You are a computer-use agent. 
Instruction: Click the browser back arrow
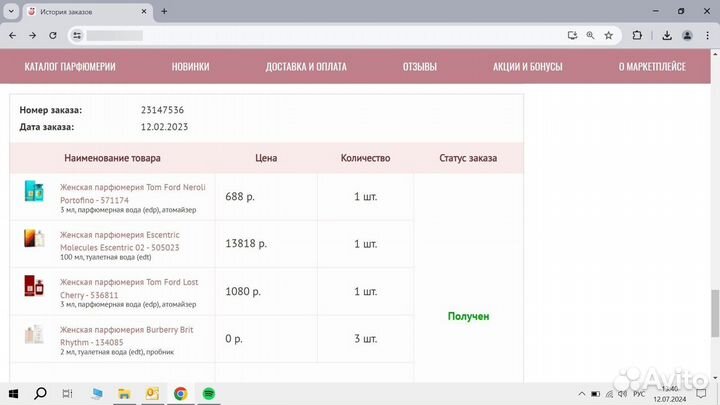click(12, 35)
